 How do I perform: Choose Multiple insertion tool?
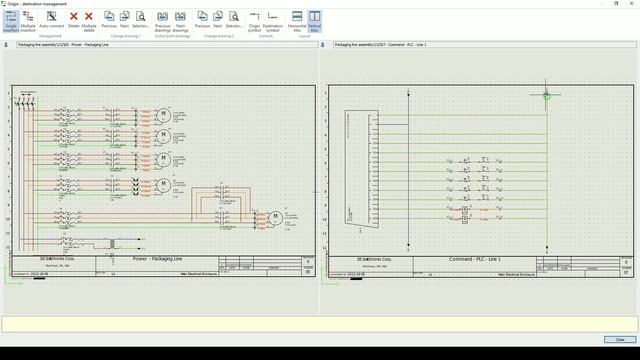point(28,21)
